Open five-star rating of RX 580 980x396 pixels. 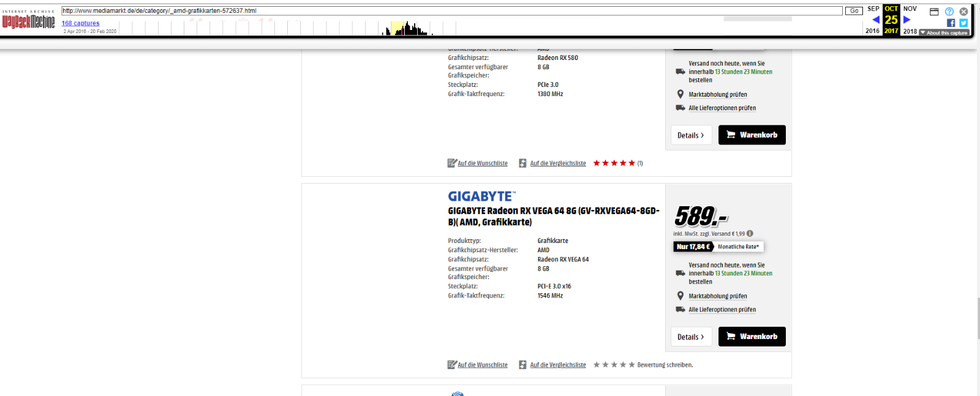pos(614,163)
